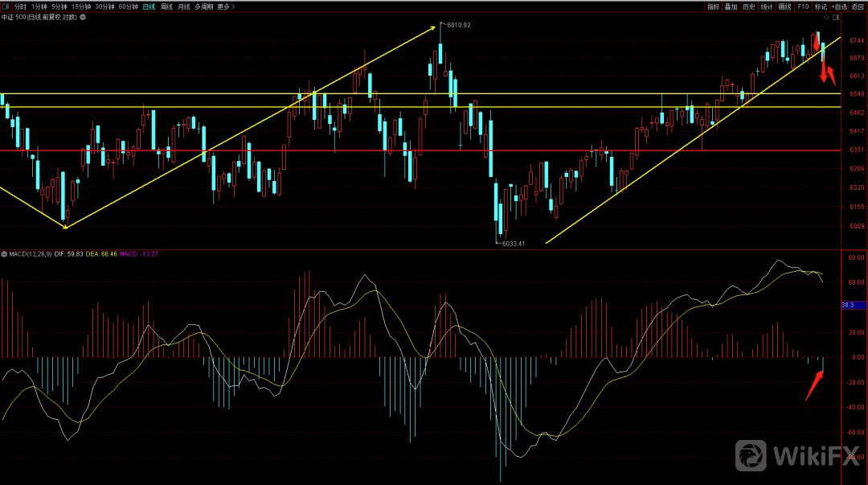The width and height of the screenshot is (868, 485).
Task: Open the 统计 statistics panel
Action: point(767,6)
